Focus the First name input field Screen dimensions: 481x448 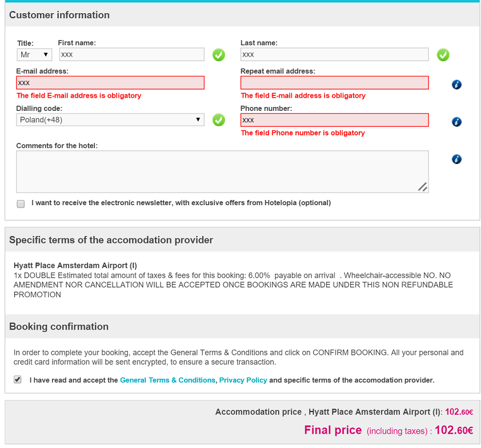point(131,55)
